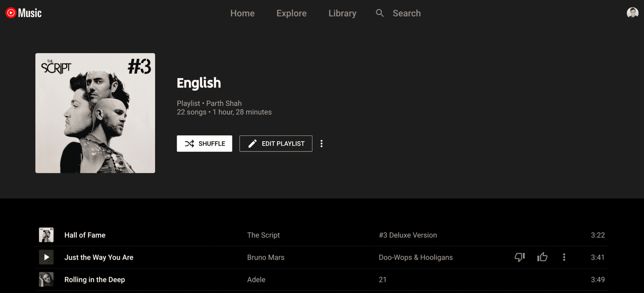Image resolution: width=644 pixels, height=293 pixels.
Task: Open the Bruno Mars artist link
Action: coord(266,257)
